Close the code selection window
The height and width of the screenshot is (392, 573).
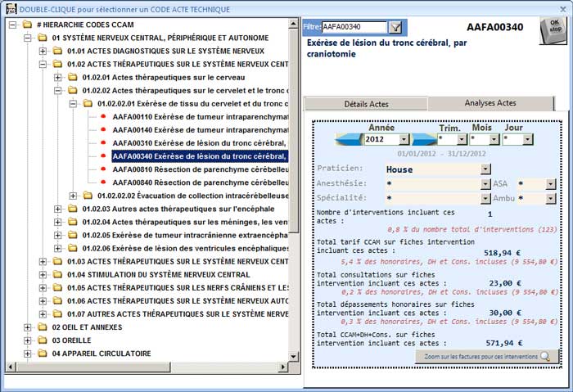click(563, 9)
